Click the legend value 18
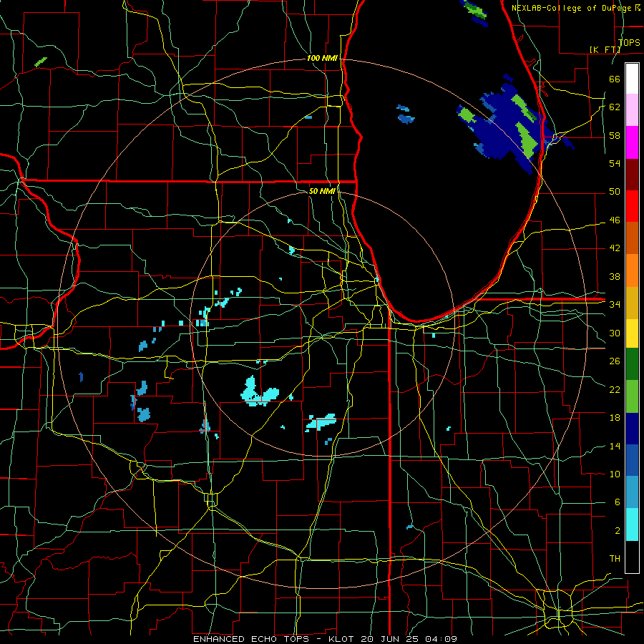The height and width of the screenshot is (644, 644). (615, 418)
